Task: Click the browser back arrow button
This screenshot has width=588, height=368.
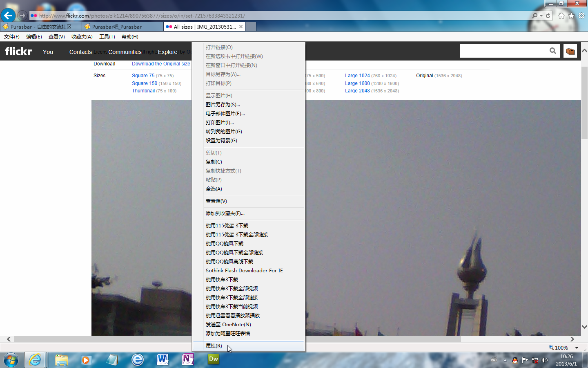Action: (x=8, y=16)
